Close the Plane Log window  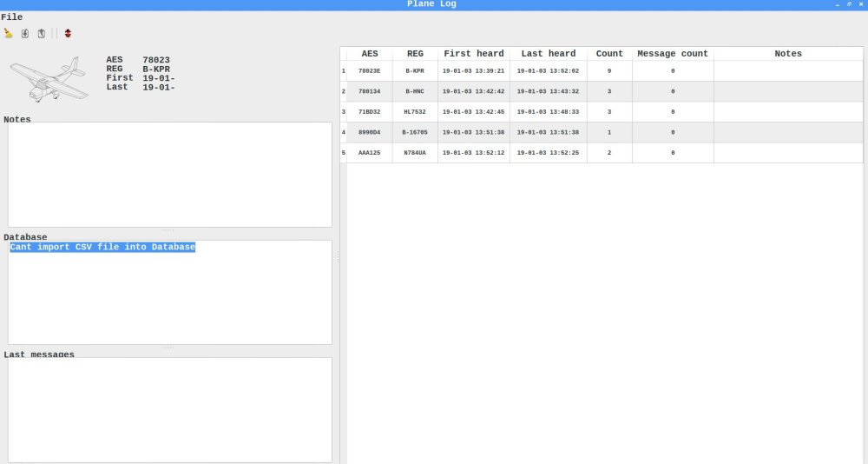861,3
